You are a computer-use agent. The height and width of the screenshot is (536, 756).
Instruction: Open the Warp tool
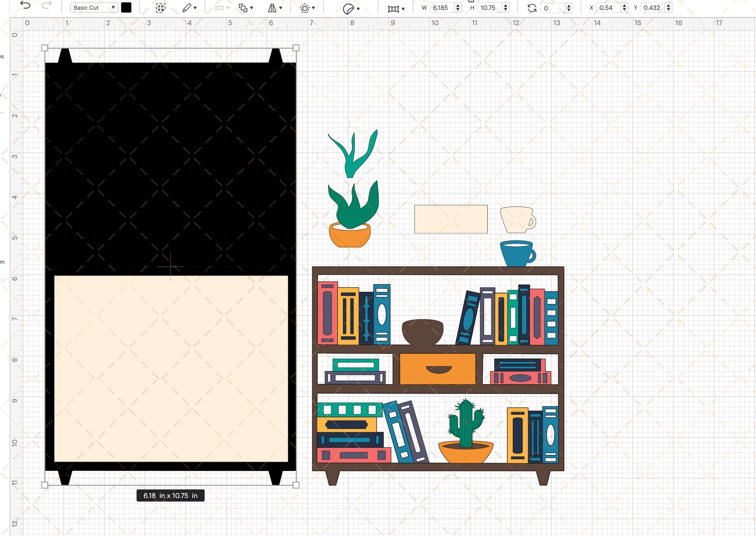click(393, 9)
